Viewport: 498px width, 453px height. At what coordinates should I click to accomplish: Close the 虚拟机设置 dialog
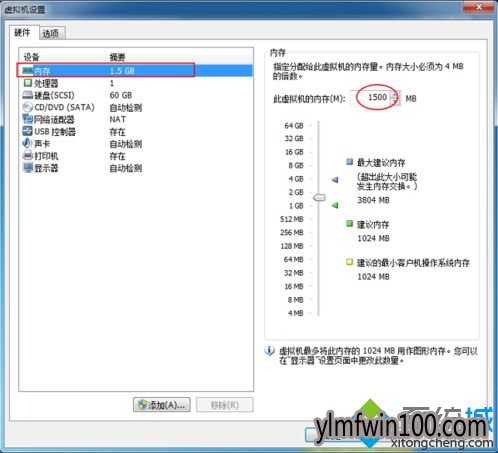[479, 7]
